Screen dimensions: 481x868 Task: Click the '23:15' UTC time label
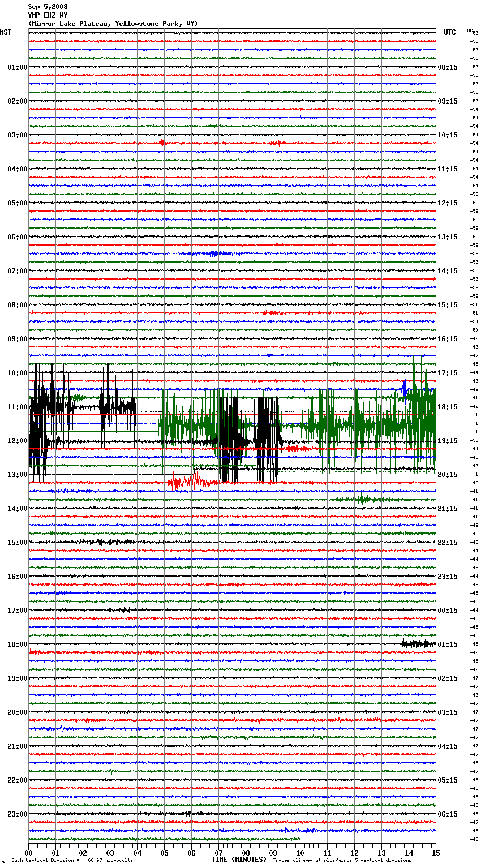(x=448, y=577)
